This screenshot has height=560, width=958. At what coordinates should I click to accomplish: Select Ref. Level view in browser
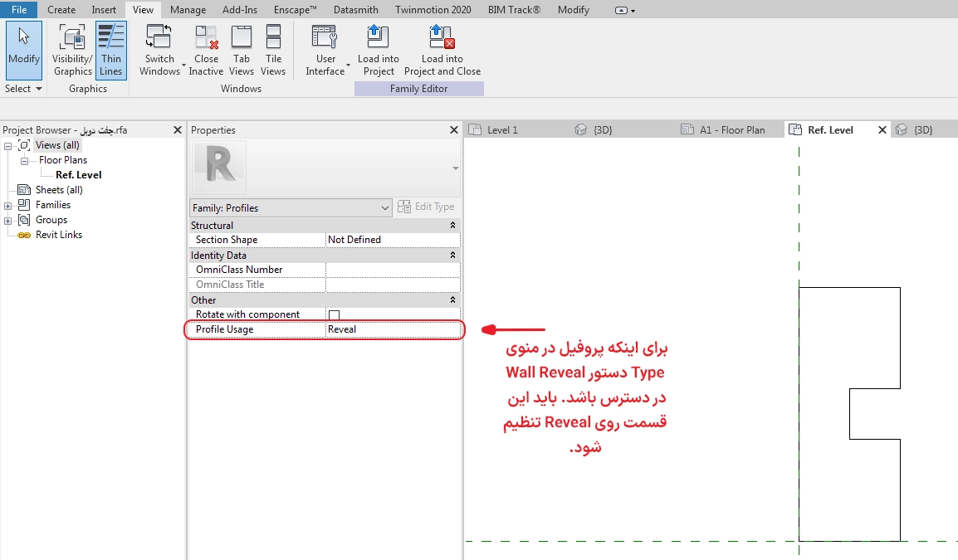pos(79,175)
